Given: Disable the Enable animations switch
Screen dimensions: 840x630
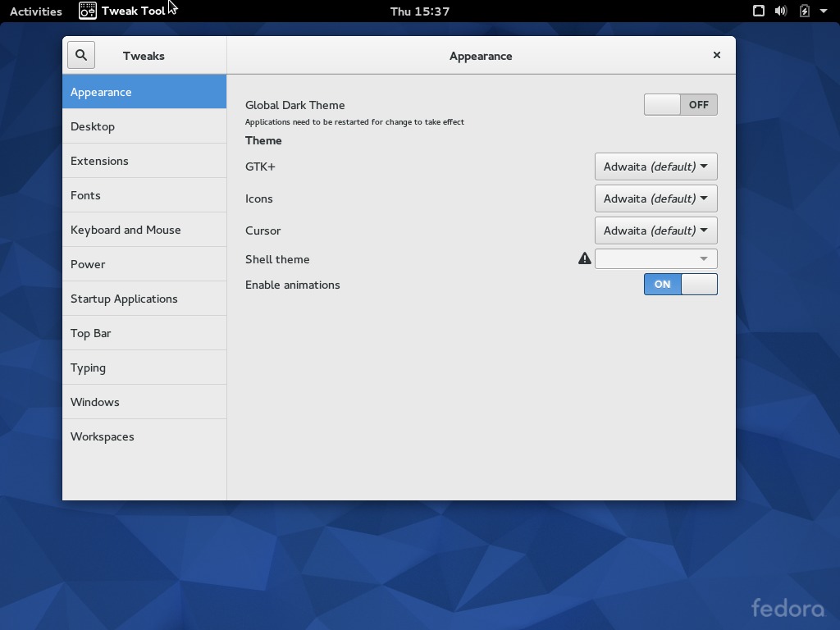Looking at the screenshot, I should [x=680, y=284].
